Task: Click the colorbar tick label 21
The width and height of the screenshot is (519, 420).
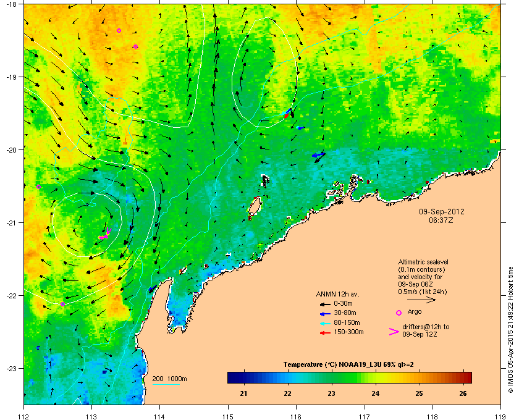Action: point(243,393)
